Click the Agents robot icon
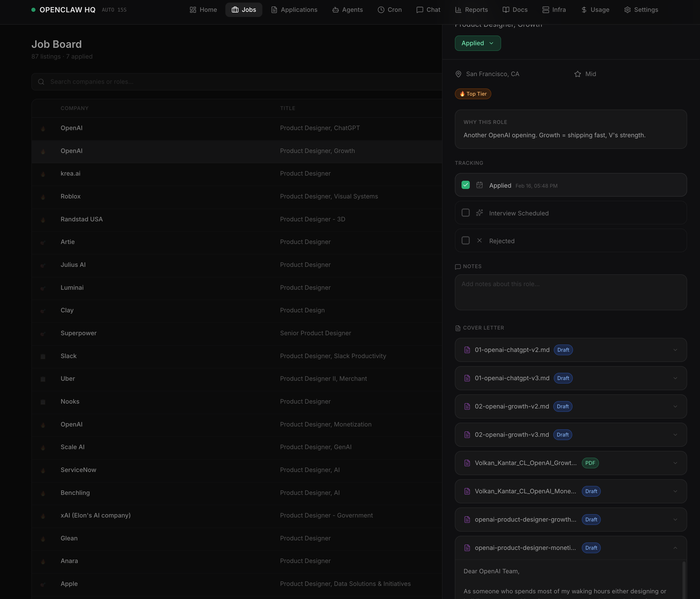The height and width of the screenshot is (599, 700). click(335, 10)
